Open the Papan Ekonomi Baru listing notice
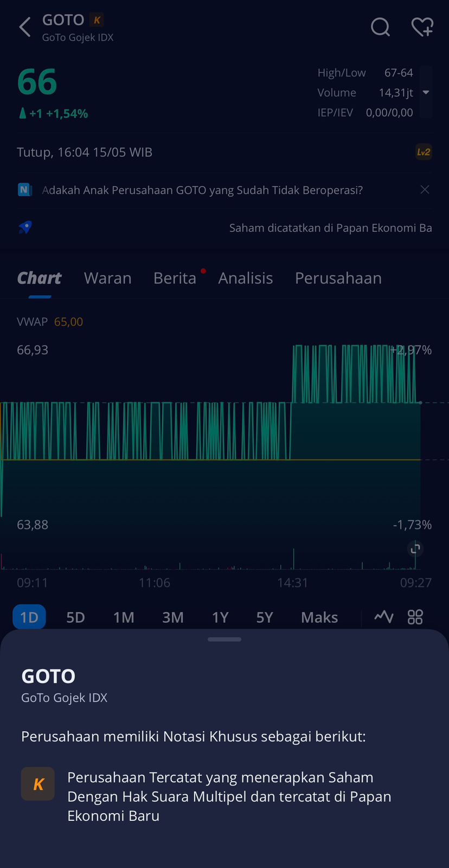This screenshot has width=449, height=868. point(331,228)
